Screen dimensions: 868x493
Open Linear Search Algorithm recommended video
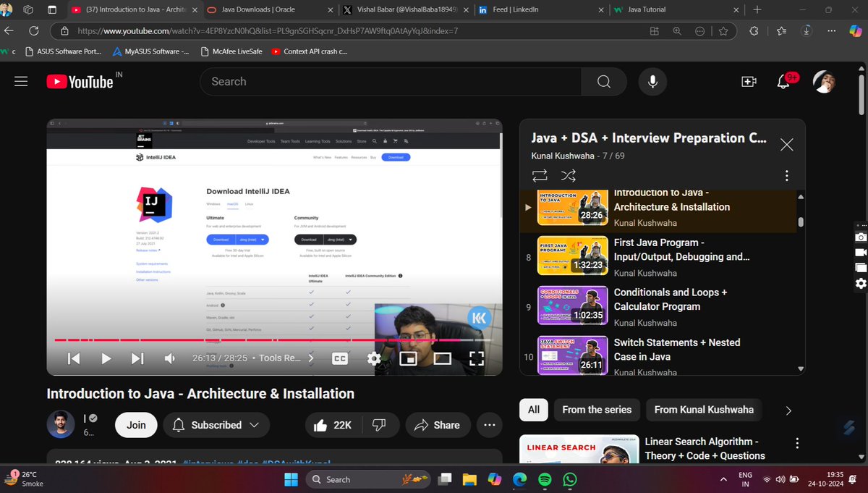pos(705,448)
